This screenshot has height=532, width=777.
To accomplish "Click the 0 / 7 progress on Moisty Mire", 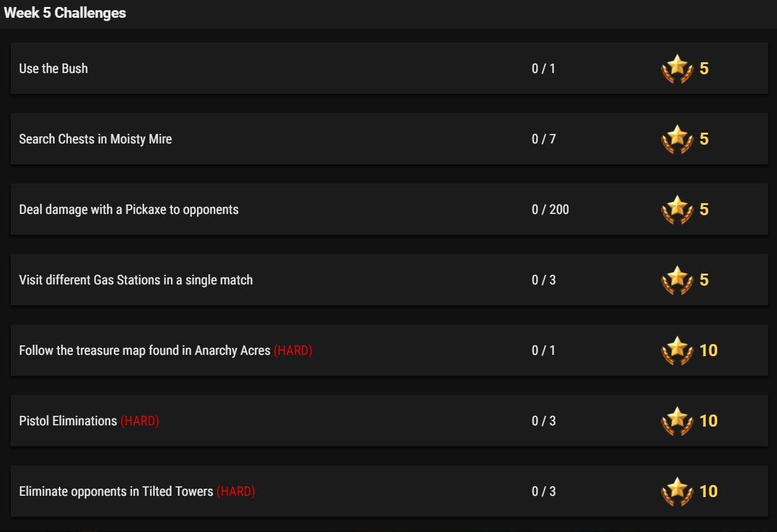I will pyautogui.click(x=544, y=139).
